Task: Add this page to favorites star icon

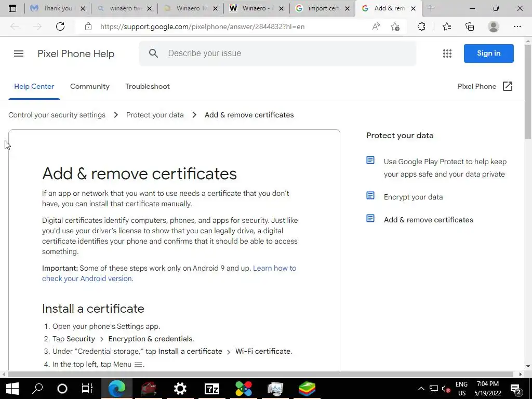Action: tap(395, 26)
